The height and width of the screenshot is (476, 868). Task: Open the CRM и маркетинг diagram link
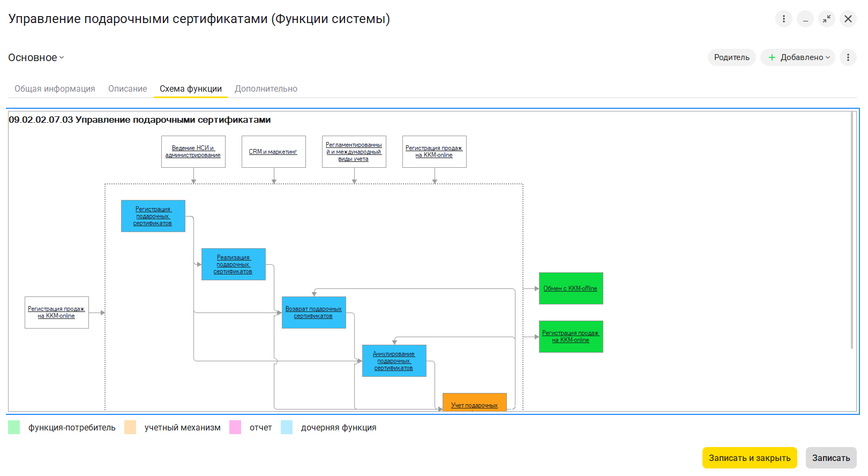[273, 152]
